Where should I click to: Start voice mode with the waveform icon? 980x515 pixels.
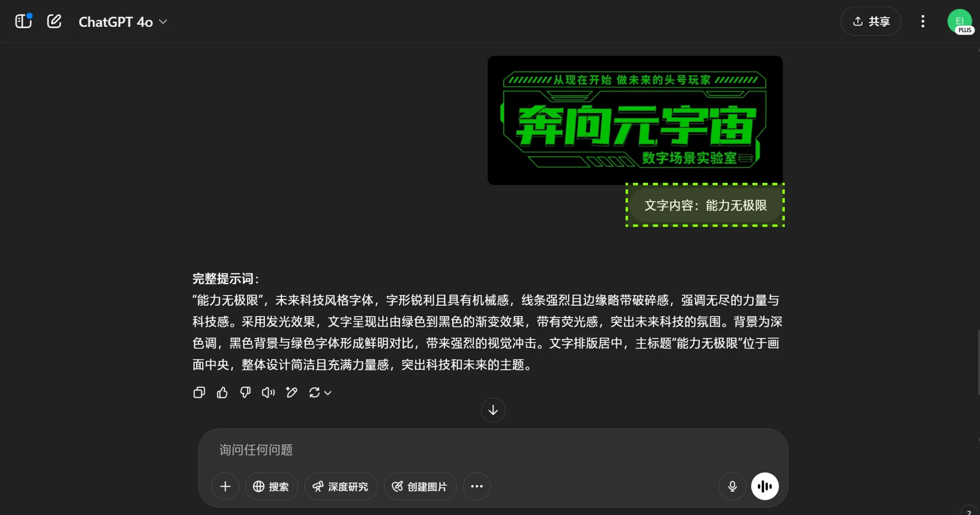tap(764, 486)
